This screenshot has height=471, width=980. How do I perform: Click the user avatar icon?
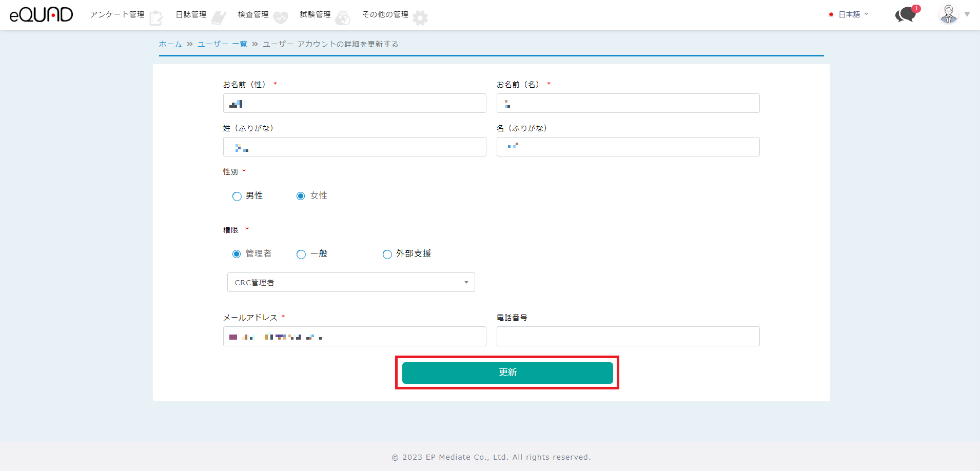(948, 14)
